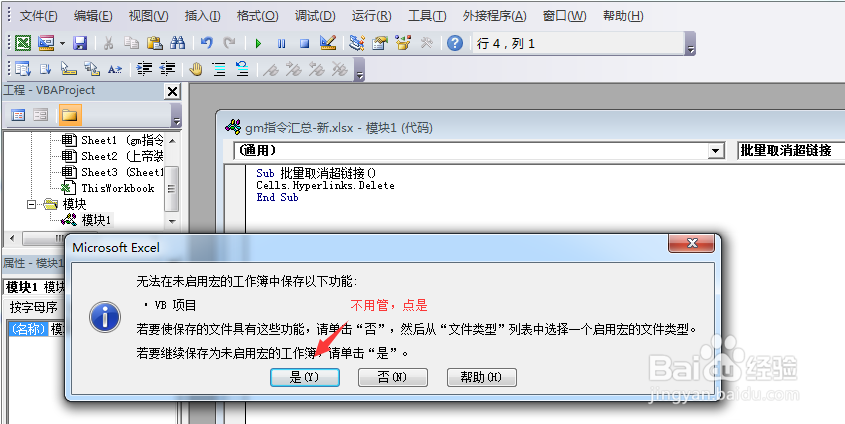
Task: Undo the last action via toolbar
Action: click(206, 43)
